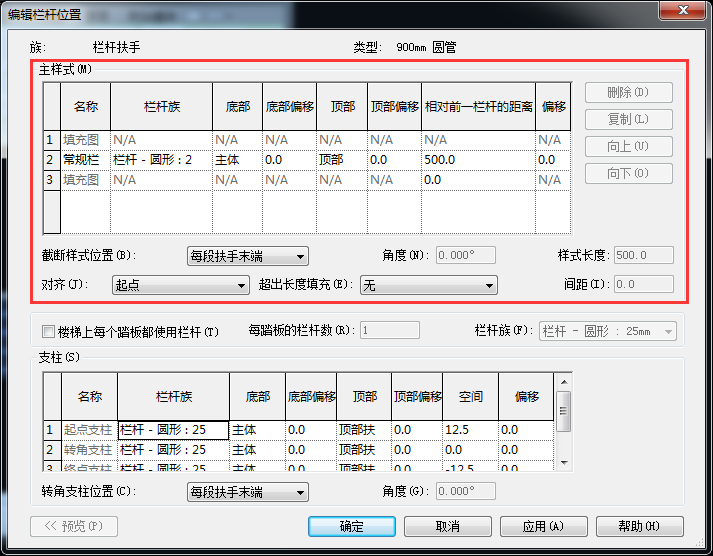Open help with the 帮助 button
This screenshot has width=713, height=556.
pos(639,526)
